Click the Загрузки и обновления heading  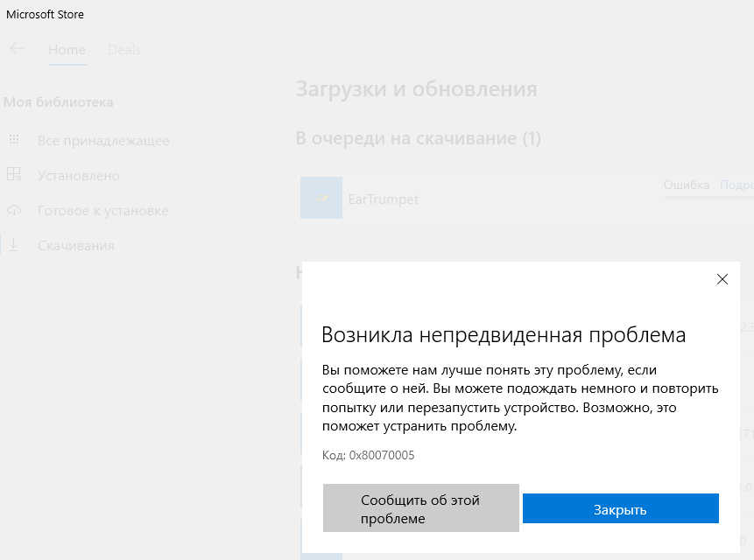point(417,89)
